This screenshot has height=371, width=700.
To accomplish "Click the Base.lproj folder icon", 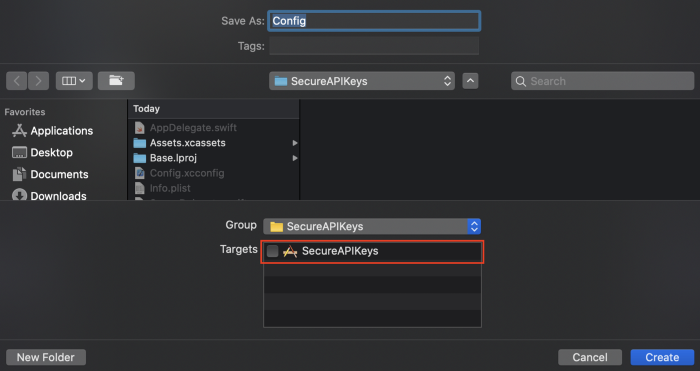I will point(140,158).
